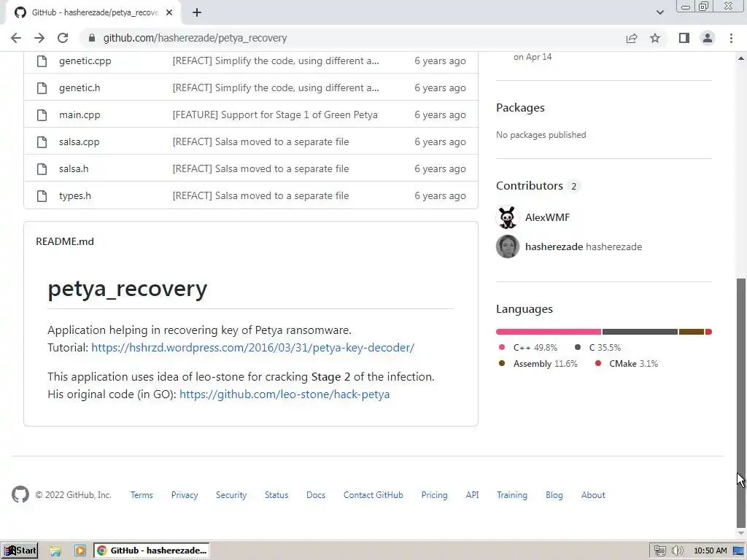The image size is (747, 560).
Task: Reload the GitHub page
Action: 63,38
